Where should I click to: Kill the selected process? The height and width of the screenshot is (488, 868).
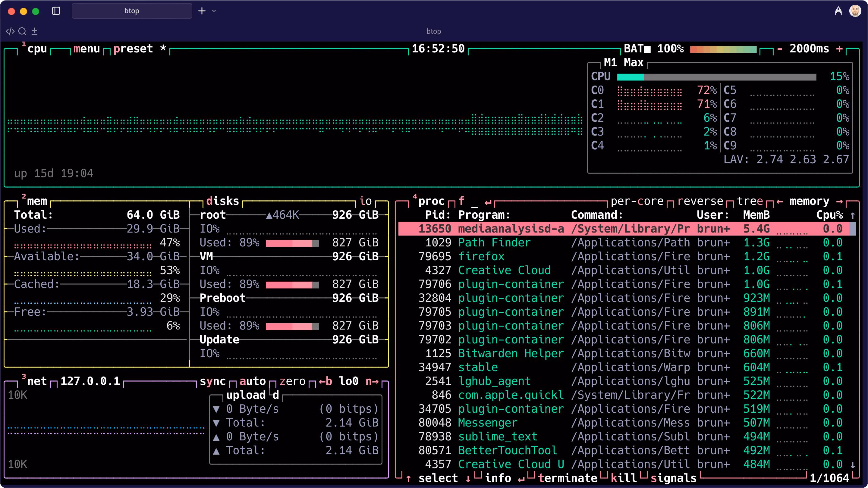tap(624, 478)
